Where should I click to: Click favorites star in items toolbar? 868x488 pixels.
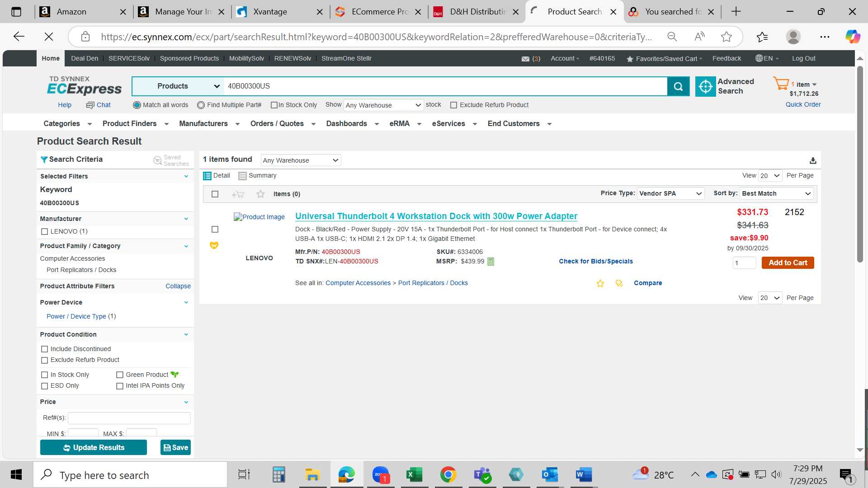pos(260,194)
